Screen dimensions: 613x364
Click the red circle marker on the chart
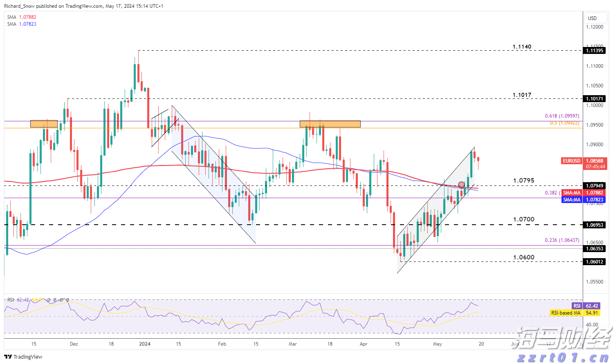coord(461,185)
